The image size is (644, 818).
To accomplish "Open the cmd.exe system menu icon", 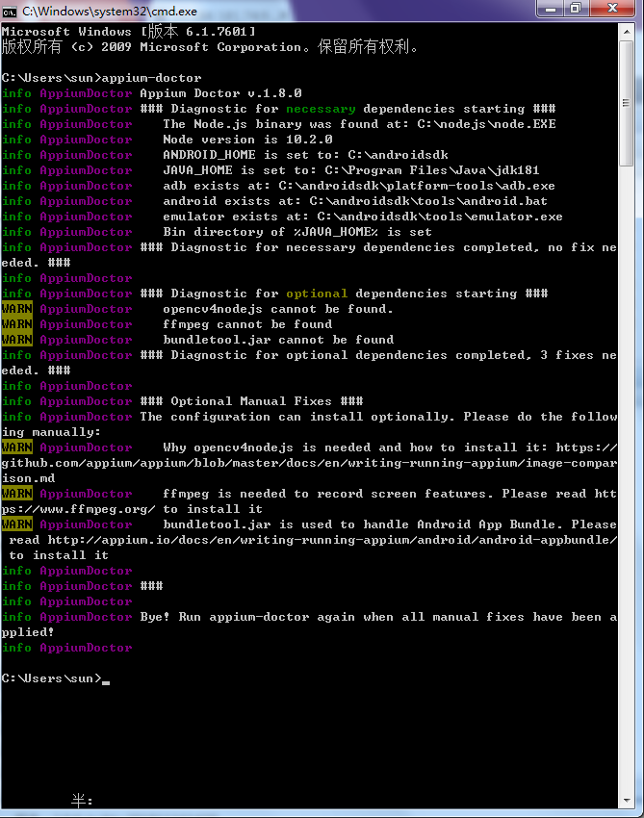I will click(9, 12).
